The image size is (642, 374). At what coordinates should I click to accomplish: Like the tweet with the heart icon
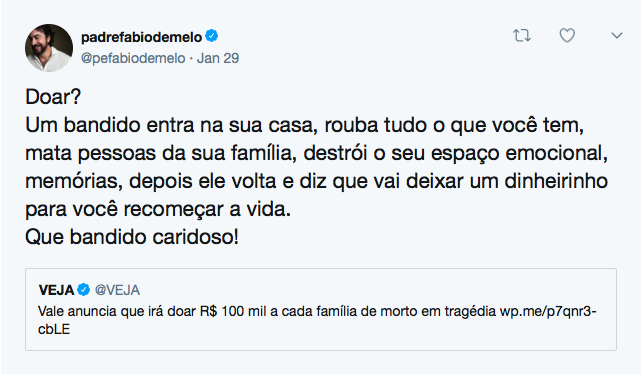(x=567, y=36)
